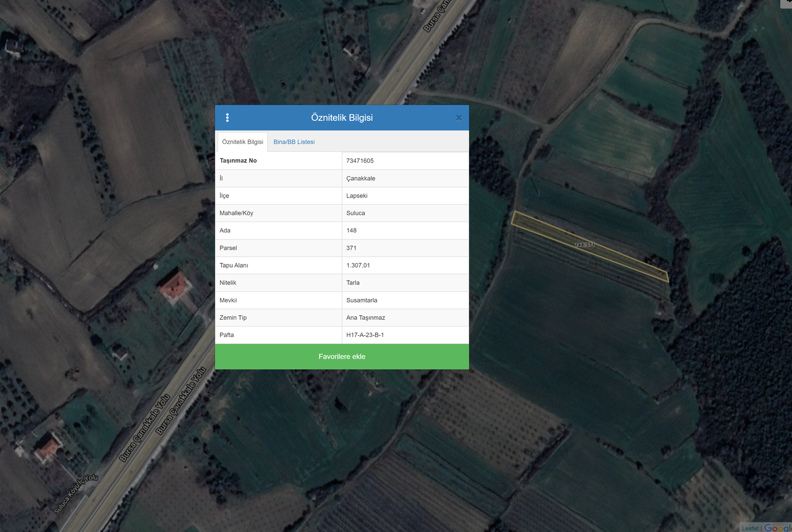The image size is (792, 532).
Task: Click the Zemin Tip value Ana Taşınmaz
Action: coord(365,318)
